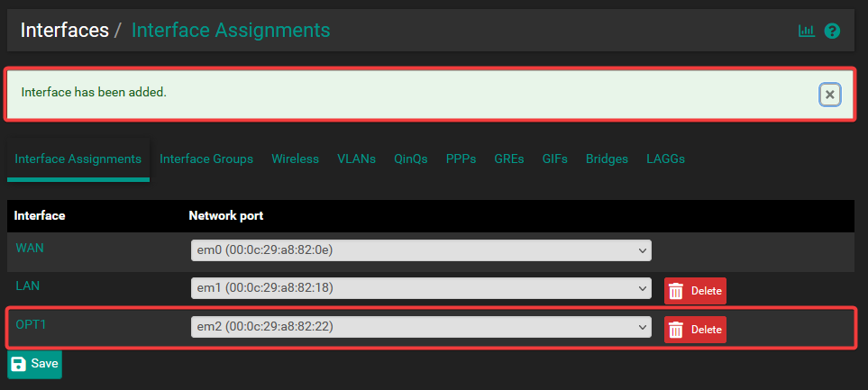Delete the OPT1 interface assignment
Screen dimensions: 868x390
point(695,330)
